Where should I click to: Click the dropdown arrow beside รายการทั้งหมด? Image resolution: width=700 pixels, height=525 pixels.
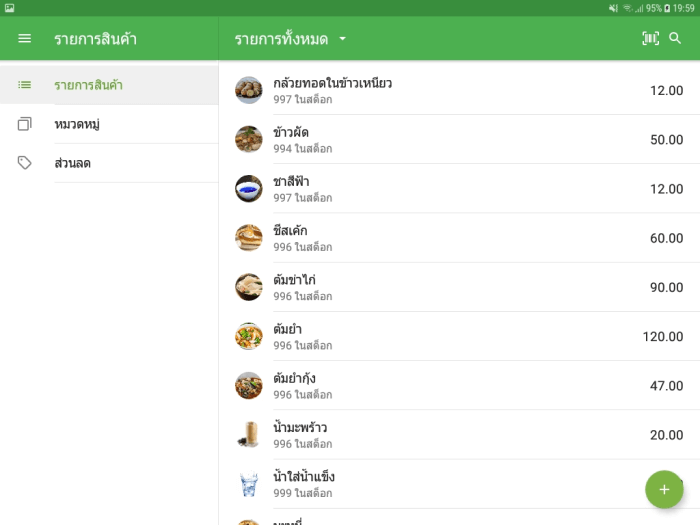[342, 39]
